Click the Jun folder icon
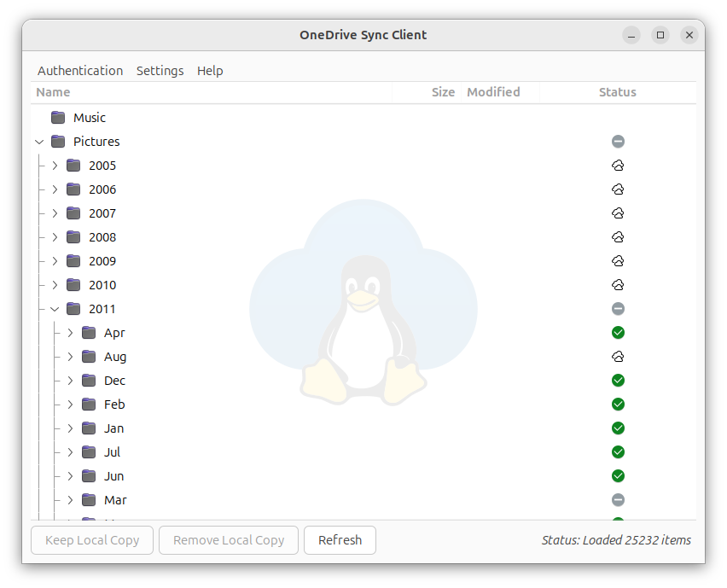Screen dimensions: 727x588 coord(89,476)
